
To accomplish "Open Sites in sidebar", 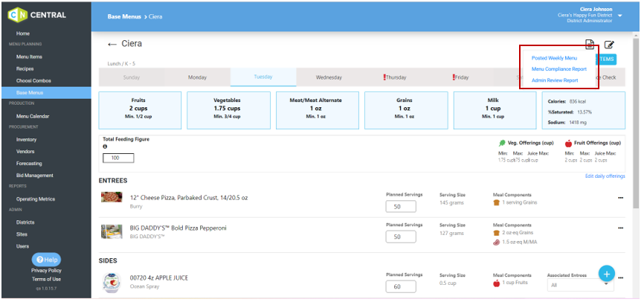I will tap(22, 234).
